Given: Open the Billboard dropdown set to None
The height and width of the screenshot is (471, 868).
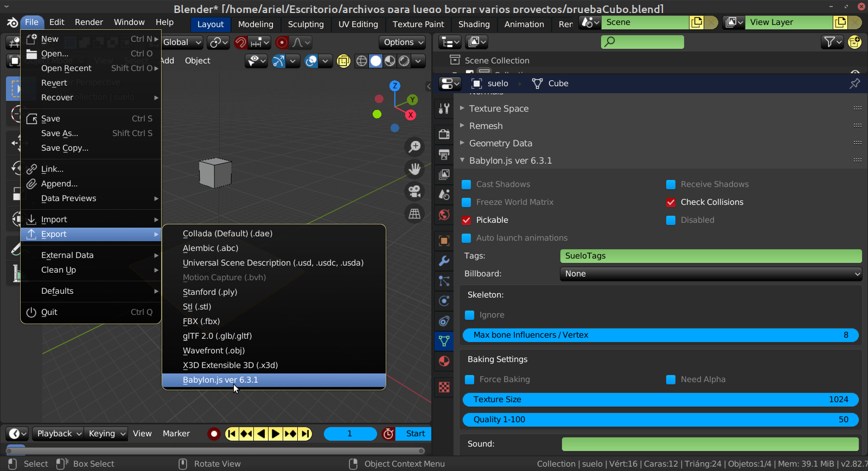Looking at the screenshot, I should click(x=711, y=274).
